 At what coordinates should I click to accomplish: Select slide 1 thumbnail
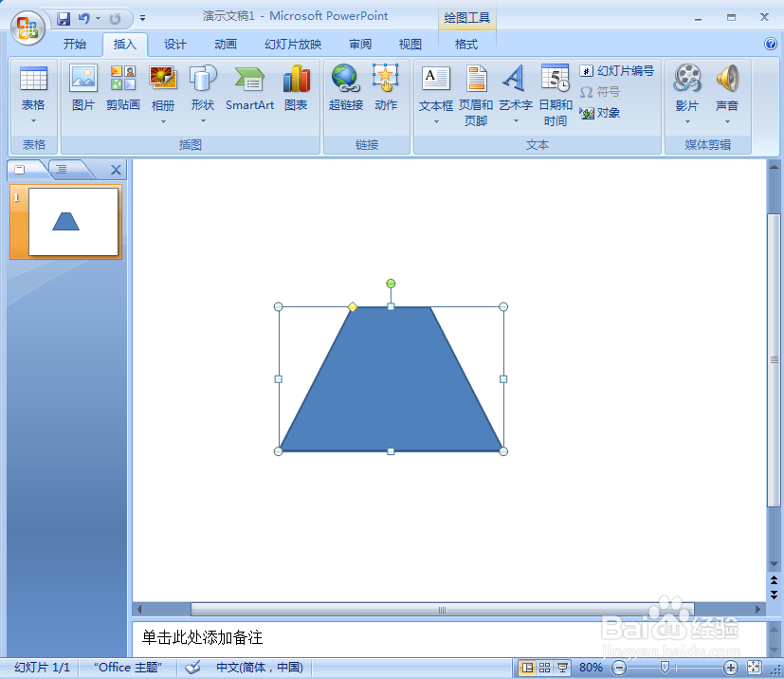click(74, 222)
